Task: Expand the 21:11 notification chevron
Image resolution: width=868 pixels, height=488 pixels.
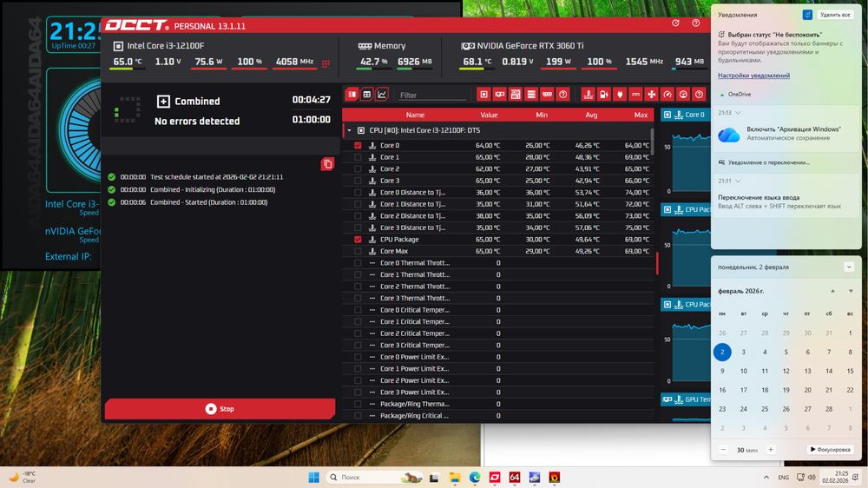Action: [x=738, y=181]
